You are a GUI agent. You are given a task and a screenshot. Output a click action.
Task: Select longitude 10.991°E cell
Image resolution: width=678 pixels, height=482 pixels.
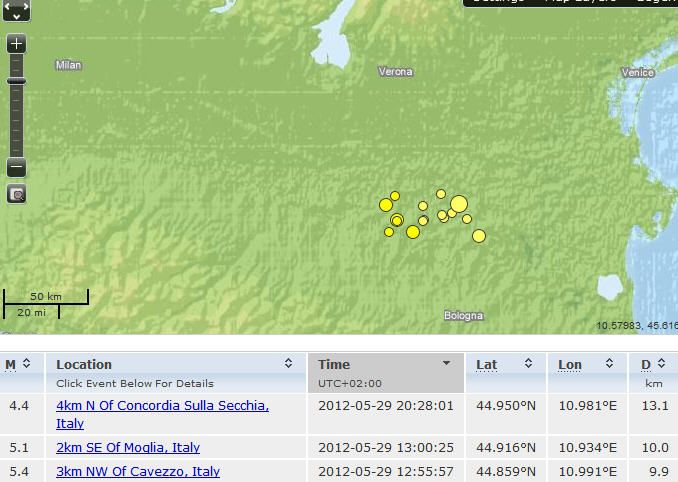588,471
